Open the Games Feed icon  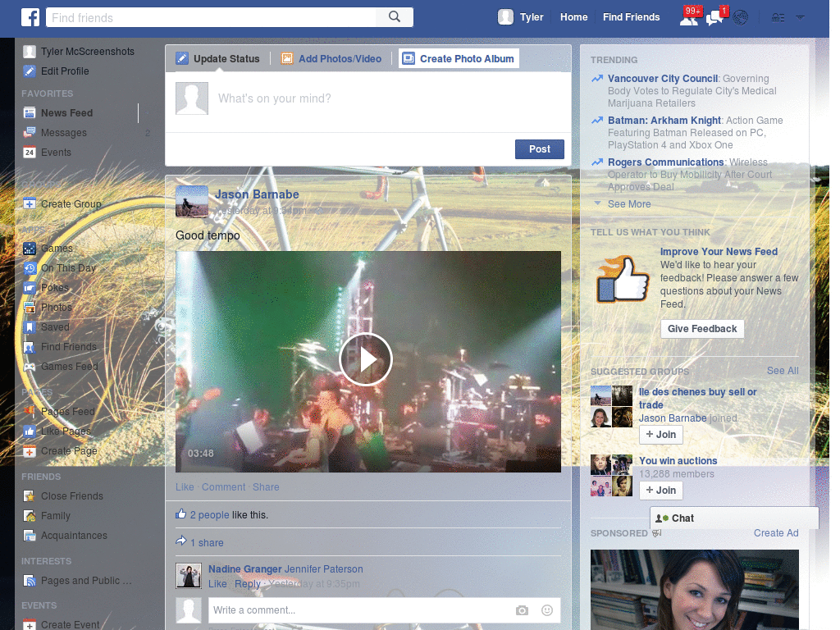(30, 367)
